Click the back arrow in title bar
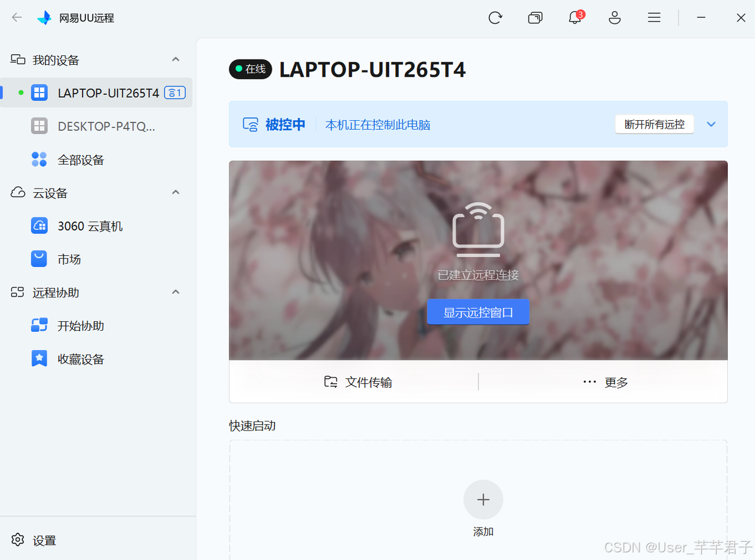 17,18
